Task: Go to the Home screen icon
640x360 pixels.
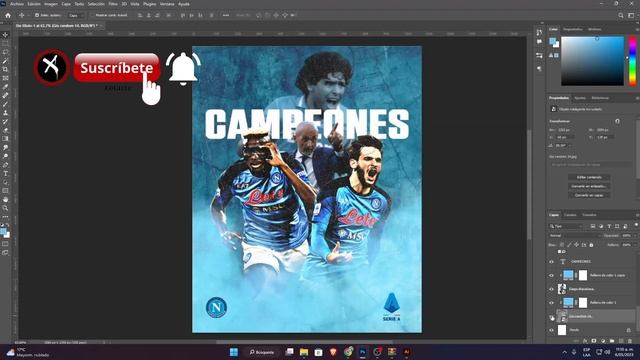Action: point(8,15)
